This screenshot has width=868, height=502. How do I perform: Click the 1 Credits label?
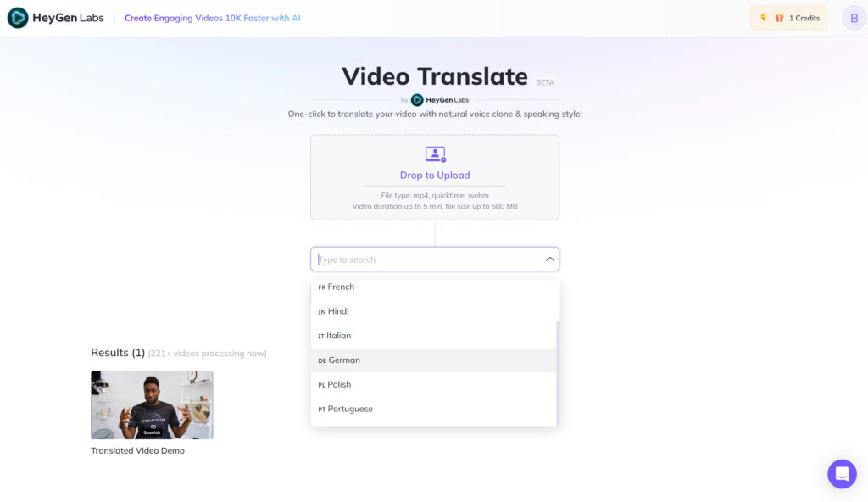804,18
